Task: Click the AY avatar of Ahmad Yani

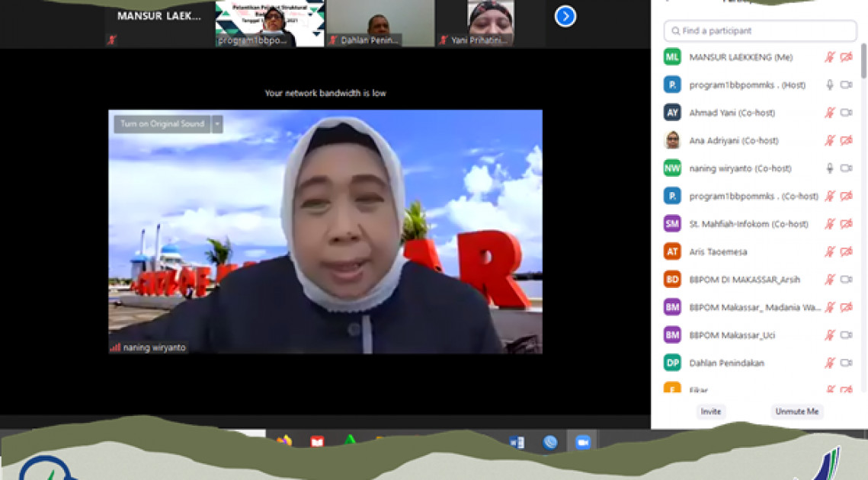Action: coord(672,113)
